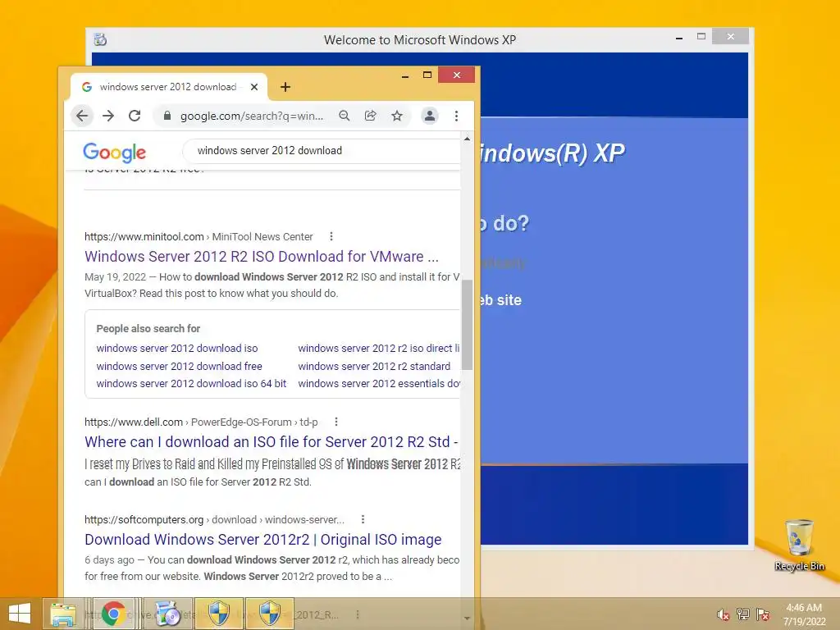Go back in Chrome browser
The height and width of the screenshot is (630, 840).
pyautogui.click(x=82, y=116)
